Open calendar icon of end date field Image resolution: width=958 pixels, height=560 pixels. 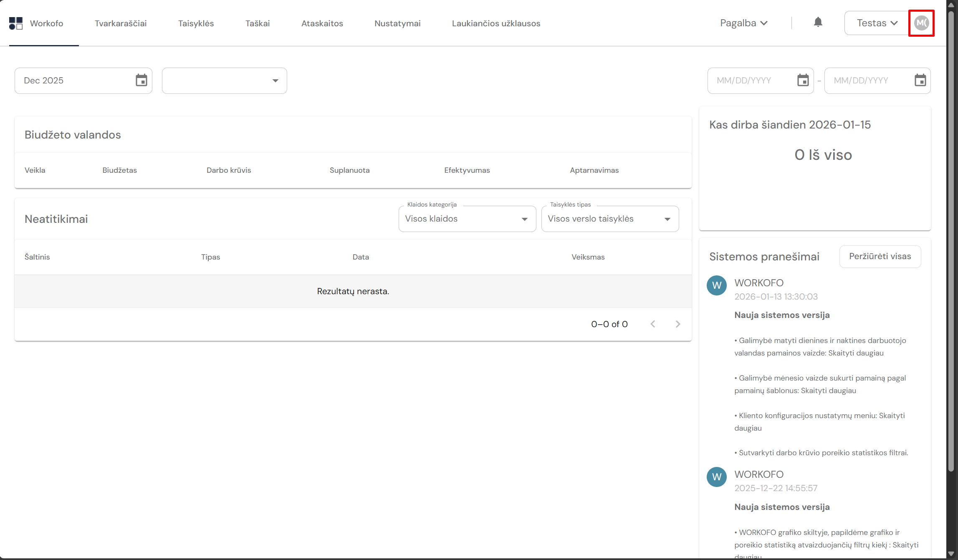coord(920,80)
